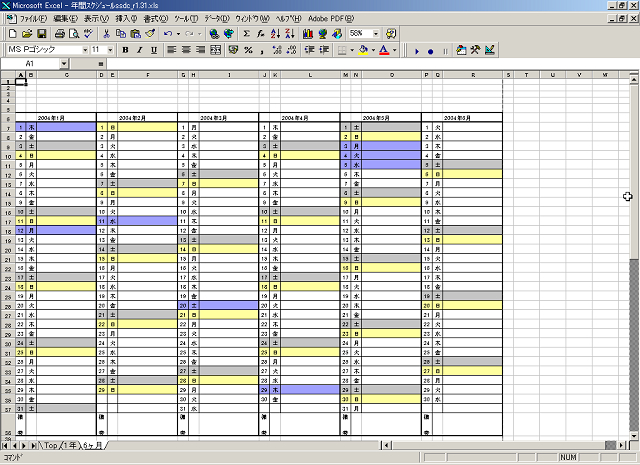
Task: Click the Format Painter brush icon
Action: 149,34
